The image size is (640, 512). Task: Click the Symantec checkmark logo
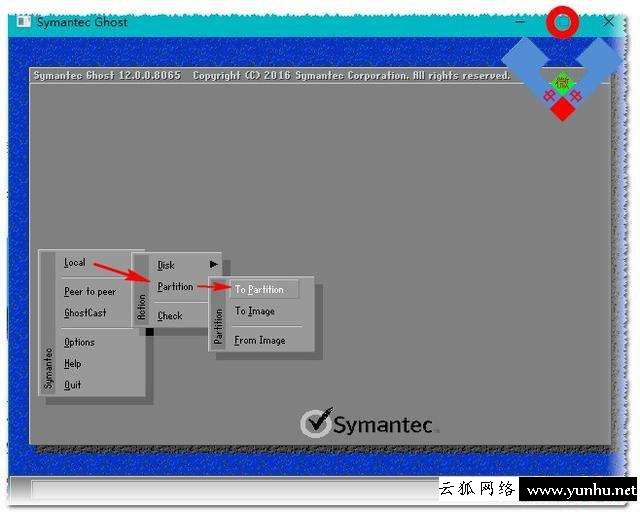pyautogui.click(x=317, y=423)
